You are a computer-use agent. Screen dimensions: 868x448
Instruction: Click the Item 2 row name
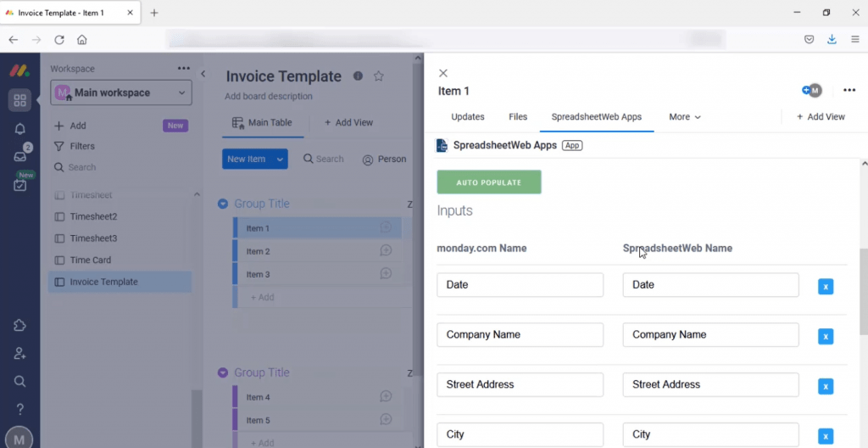[258, 251]
